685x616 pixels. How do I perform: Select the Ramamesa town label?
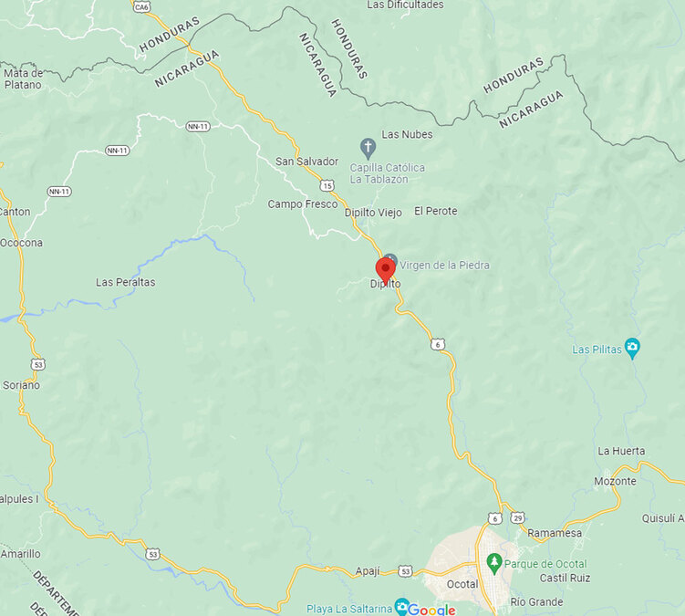pyautogui.click(x=555, y=533)
